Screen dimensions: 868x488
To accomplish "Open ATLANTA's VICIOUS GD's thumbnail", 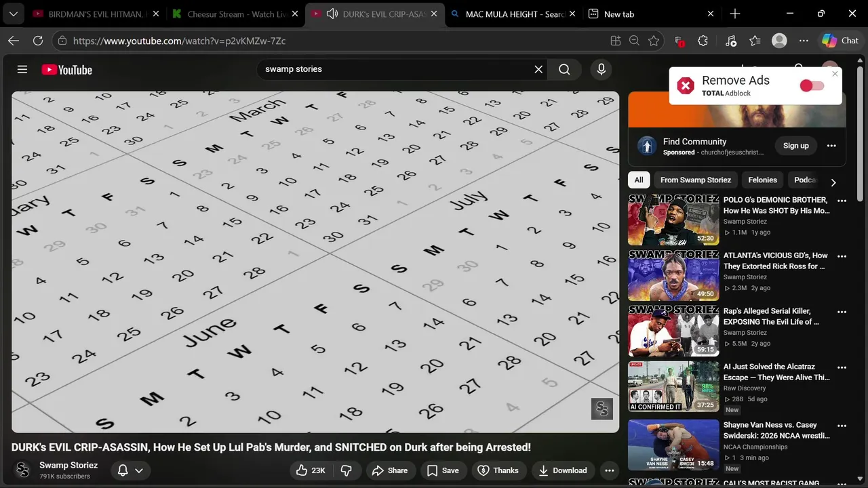I will pyautogui.click(x=673, y=276).
